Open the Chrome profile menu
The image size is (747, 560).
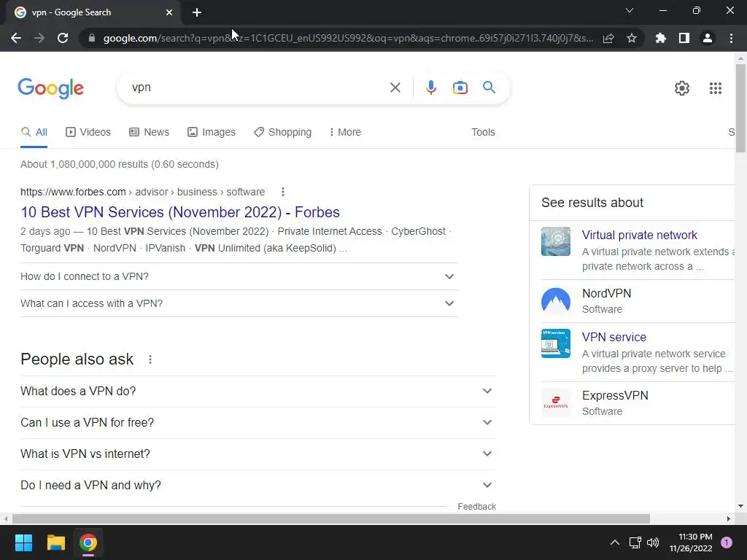click(x=708, y=38)
